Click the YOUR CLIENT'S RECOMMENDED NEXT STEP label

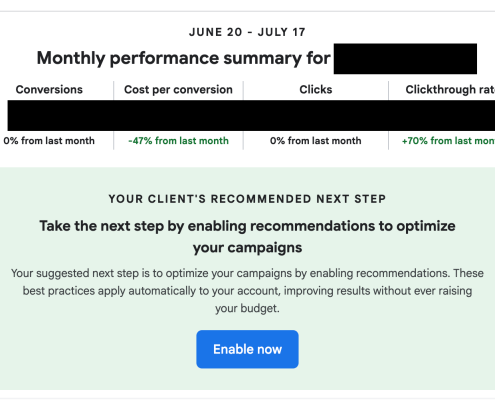tap(247, 199)
